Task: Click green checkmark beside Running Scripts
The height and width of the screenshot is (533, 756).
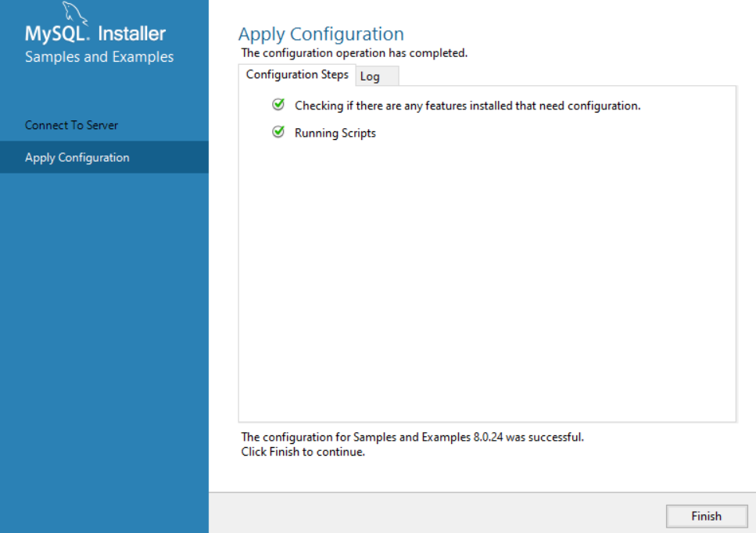Action: pyautogui.click(x=278, y=131)
